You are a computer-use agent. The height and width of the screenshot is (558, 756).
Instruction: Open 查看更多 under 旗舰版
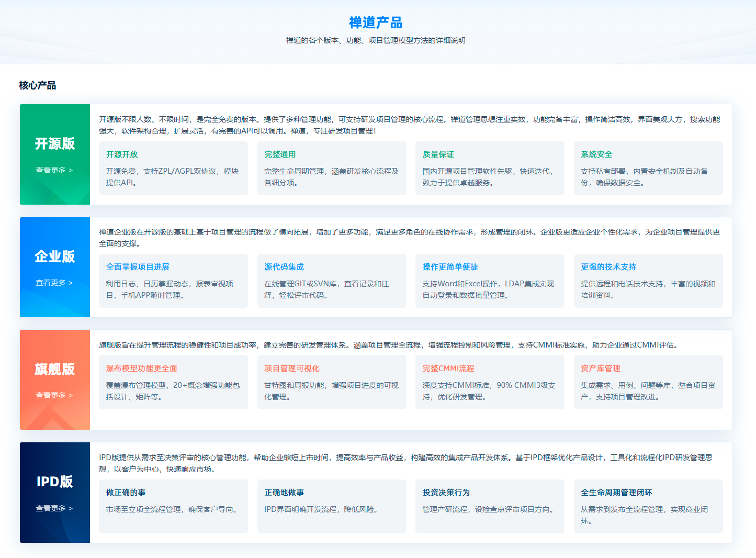point(54,395)
